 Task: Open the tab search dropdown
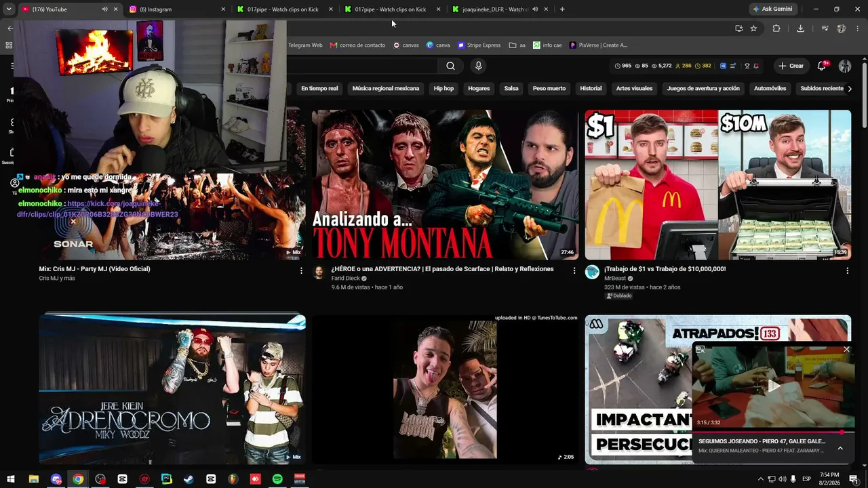click(9, 9)
